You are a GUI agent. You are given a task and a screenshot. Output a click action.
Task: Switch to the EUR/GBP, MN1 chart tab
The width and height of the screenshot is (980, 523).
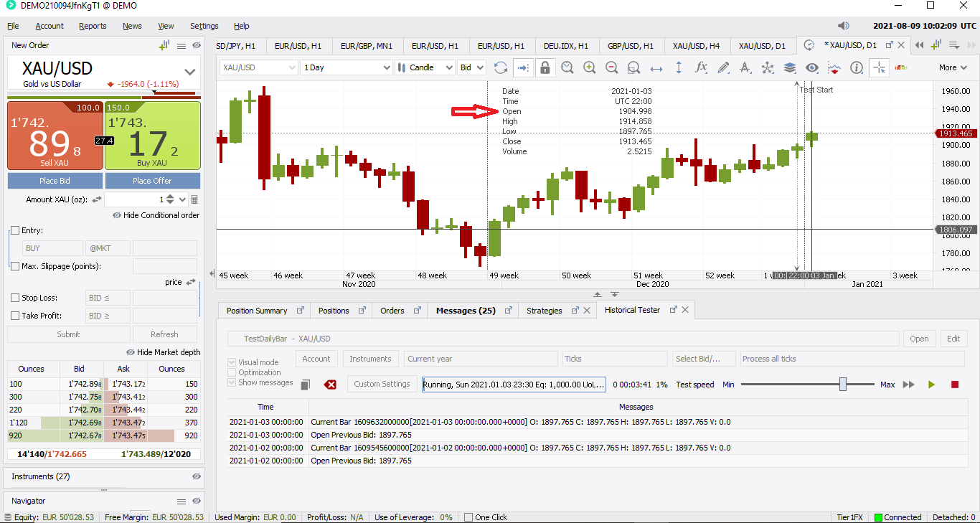(366, 46)
